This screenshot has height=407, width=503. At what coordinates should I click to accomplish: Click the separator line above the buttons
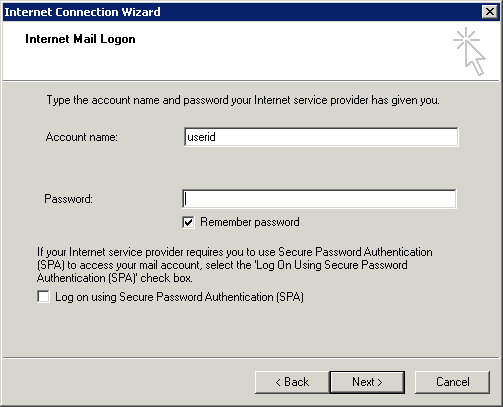tap(251, 358)
